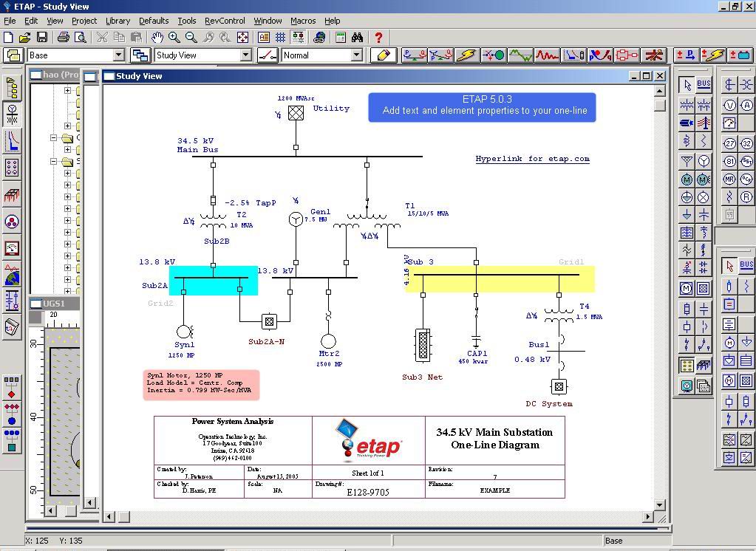Viewport: 756px width, 551px height.
Task: Click the Study View vertical scrollbar thumb
Action: tap(660, 104)
